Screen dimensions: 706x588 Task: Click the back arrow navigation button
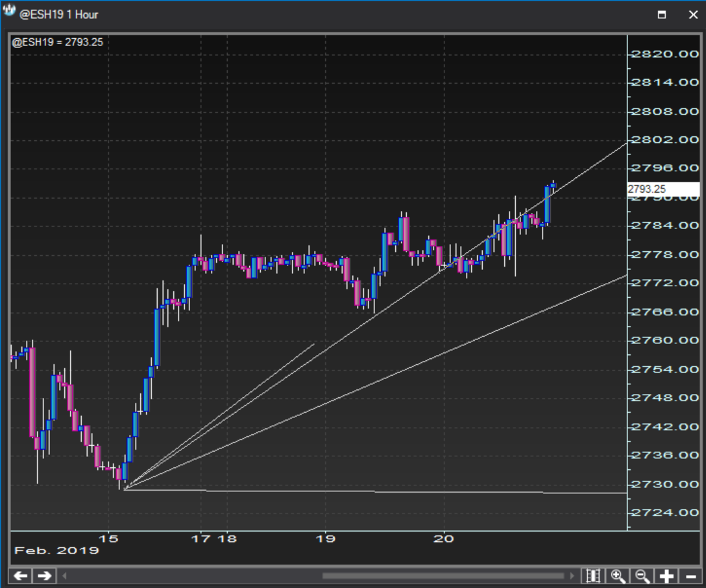21,576
